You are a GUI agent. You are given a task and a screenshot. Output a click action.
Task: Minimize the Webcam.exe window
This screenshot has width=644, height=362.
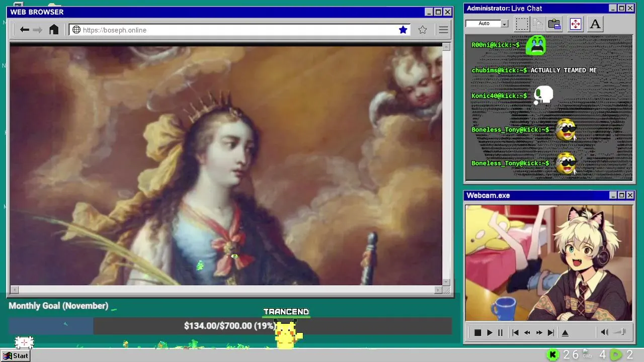click(613, 195)
